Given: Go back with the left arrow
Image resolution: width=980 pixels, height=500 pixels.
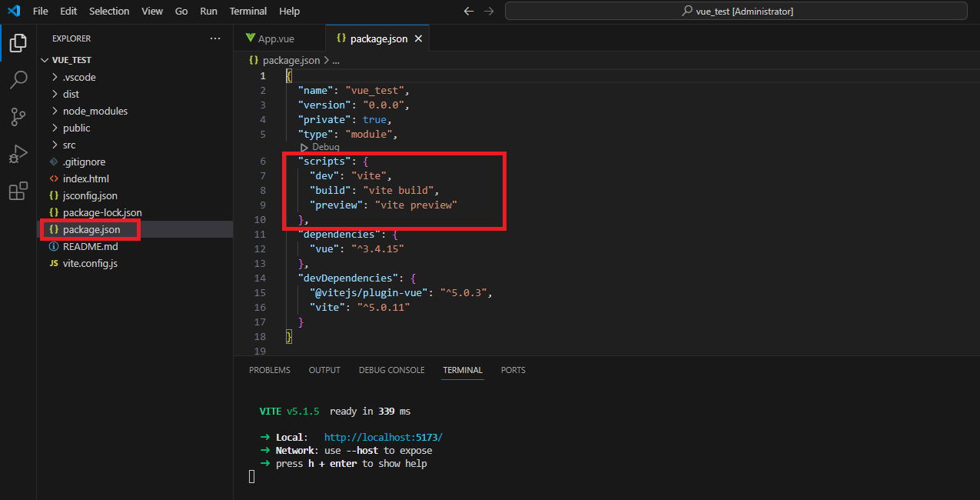Looking at the screenshot, I should click(469, 11).
